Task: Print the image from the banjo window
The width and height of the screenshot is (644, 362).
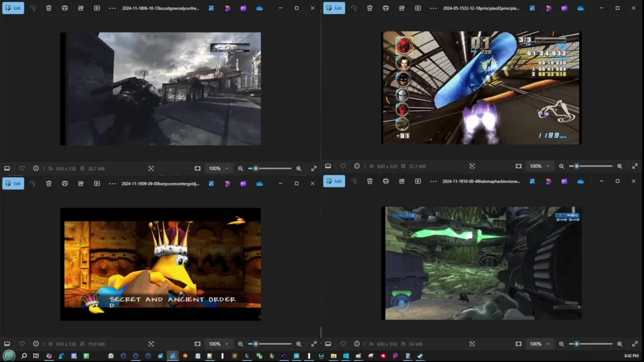Action: tap(65, 184)
